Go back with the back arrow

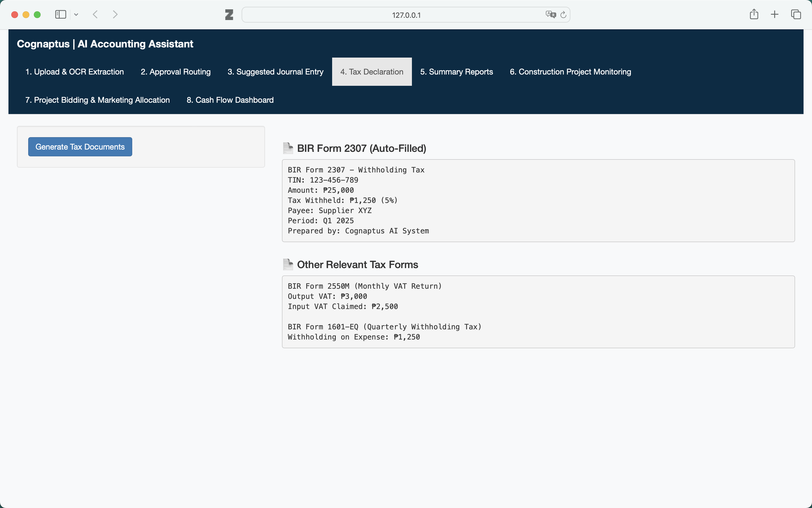click(95, 14)
